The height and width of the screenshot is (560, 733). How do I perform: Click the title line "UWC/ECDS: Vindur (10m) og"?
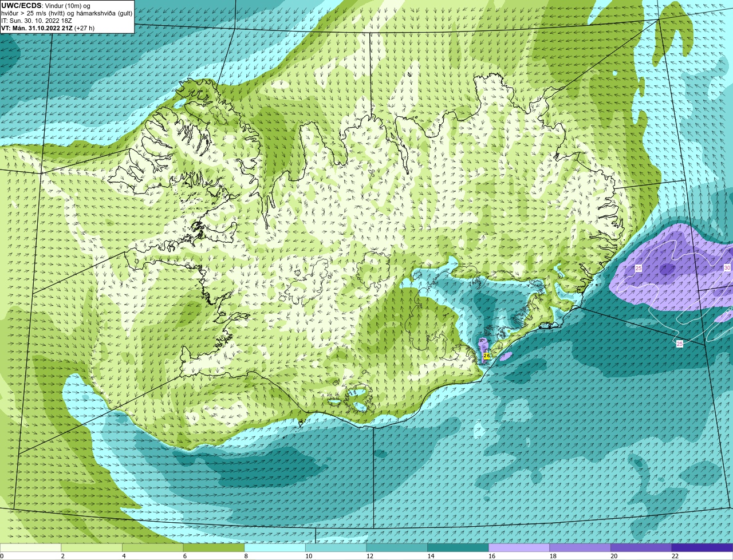click(46, 6)
